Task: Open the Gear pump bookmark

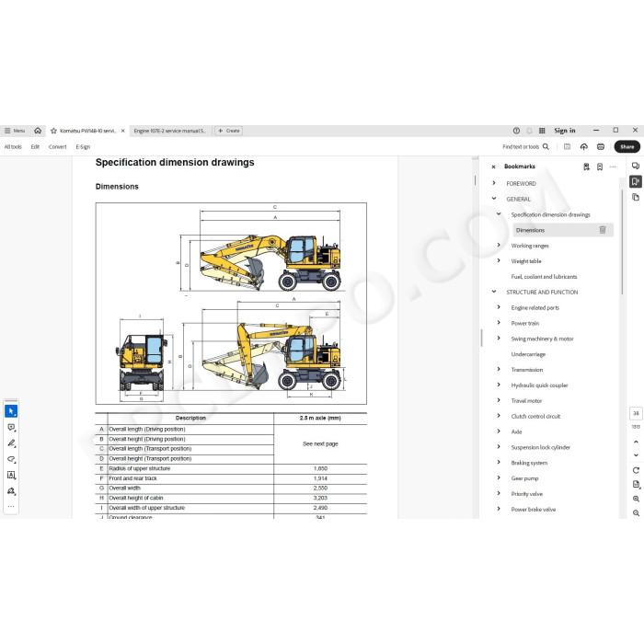Action: 524,478
